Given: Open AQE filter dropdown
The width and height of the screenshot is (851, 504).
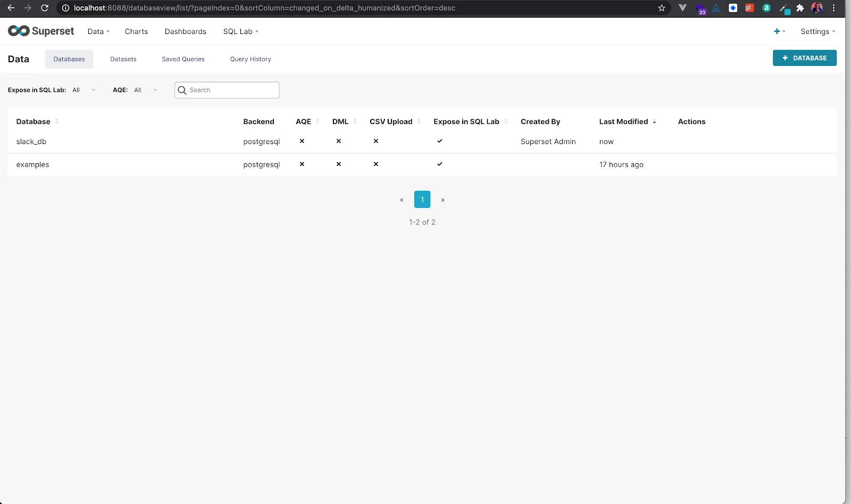Looking at the screenshot, I should point(146,90).
